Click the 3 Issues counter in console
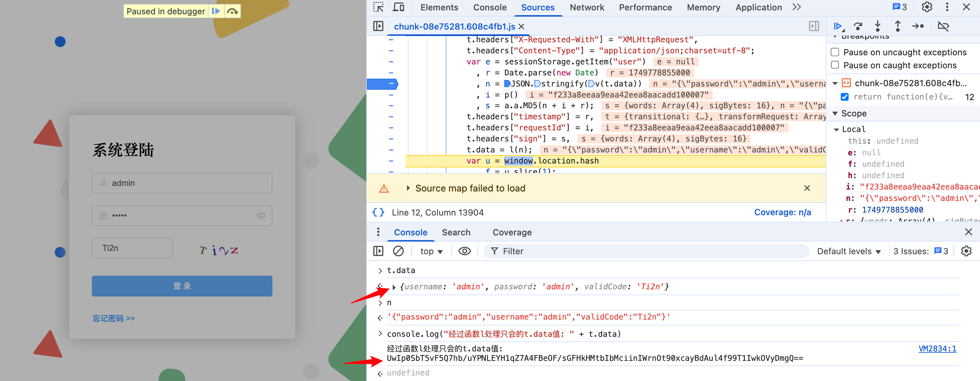Viewport: 980px width, 381px height. [921, 251]
